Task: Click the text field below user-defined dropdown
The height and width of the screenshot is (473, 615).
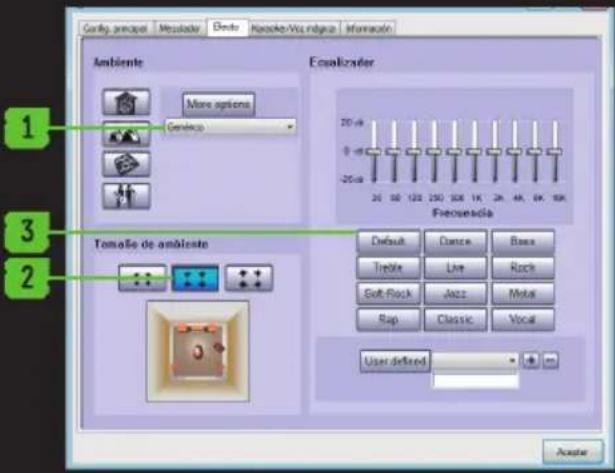Action: [475, 380]
